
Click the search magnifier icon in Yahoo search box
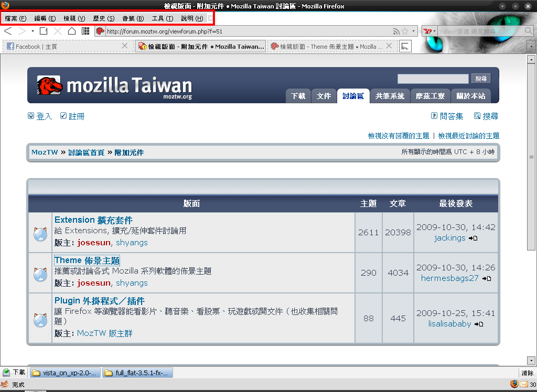(x=529, y=31)
